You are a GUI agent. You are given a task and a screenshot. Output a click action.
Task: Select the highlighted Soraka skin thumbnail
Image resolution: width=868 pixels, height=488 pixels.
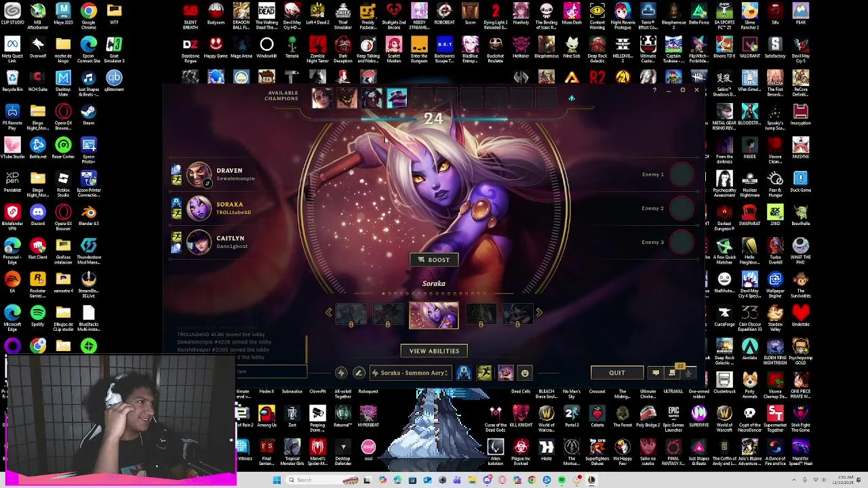tap(434, 316)
